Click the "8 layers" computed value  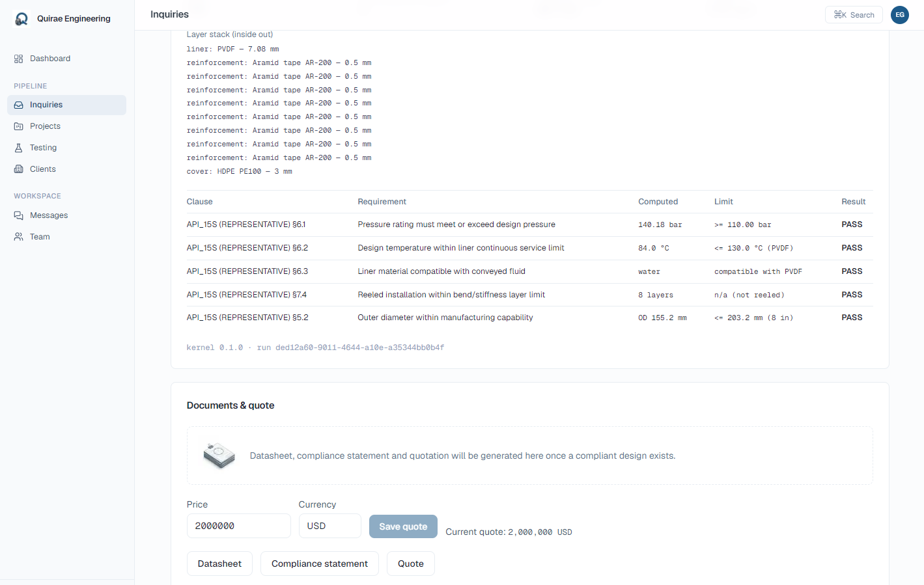coord(656,295)
